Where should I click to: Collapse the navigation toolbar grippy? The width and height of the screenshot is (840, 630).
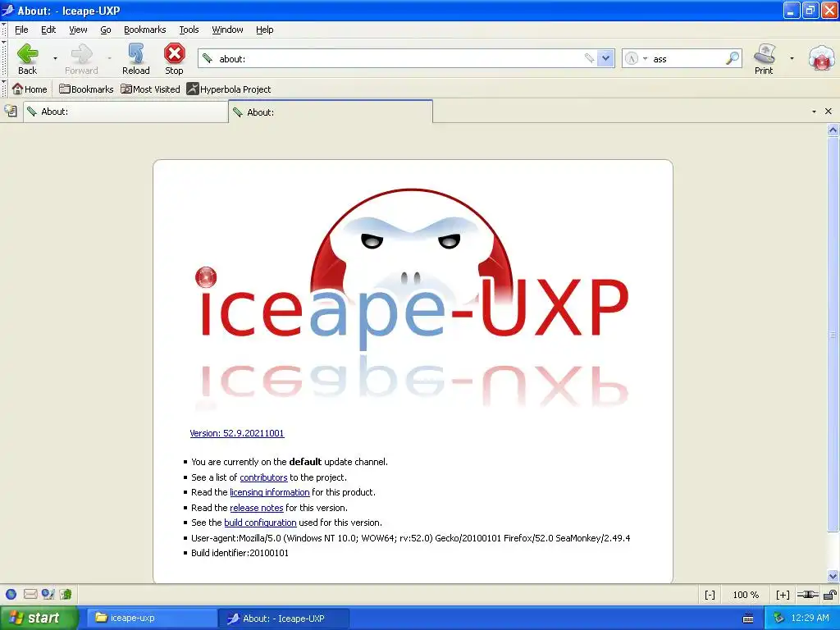coord(4,59)
